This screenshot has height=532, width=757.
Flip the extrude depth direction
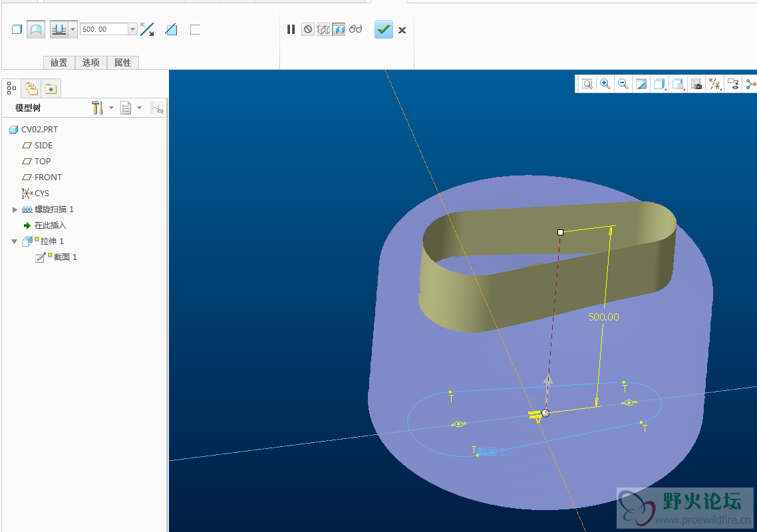click(147, 29)
